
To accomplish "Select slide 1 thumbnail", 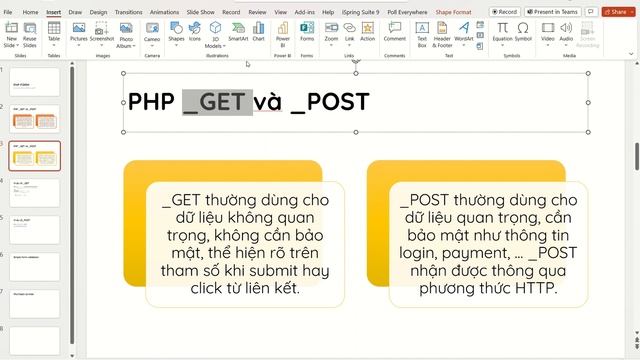I will [x=35, y=82].
